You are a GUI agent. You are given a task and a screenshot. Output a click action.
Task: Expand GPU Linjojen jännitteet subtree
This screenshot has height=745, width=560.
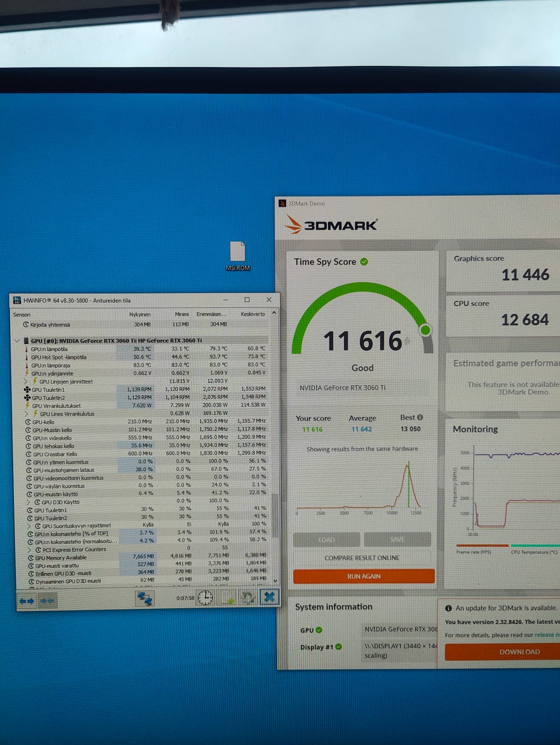pos(27,381)
